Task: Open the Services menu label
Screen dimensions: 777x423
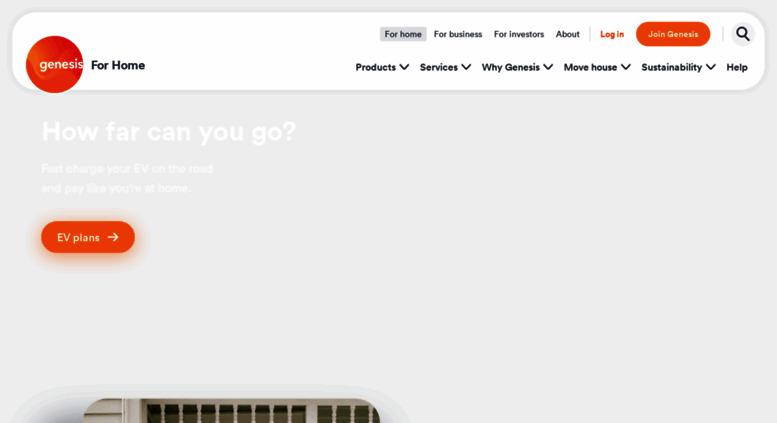Action: (x=439, y=67)
